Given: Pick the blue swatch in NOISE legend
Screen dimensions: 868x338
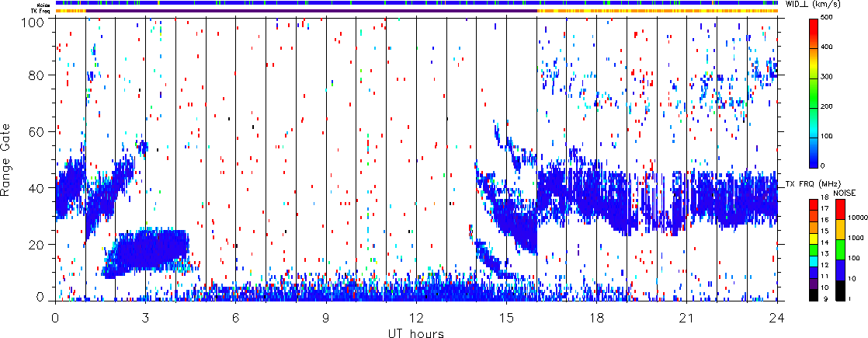Looking at the screenshot, I should pyautogui.click(x=840, y=270).
